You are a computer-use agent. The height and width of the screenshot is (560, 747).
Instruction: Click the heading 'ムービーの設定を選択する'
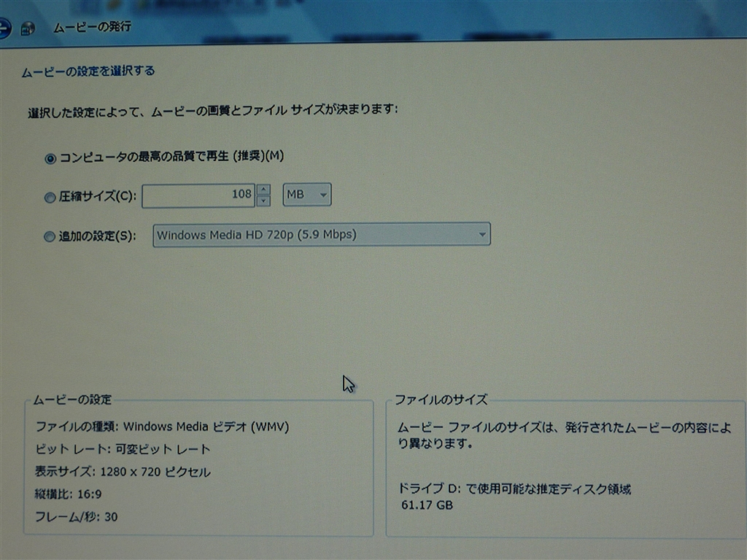(88, 71)
